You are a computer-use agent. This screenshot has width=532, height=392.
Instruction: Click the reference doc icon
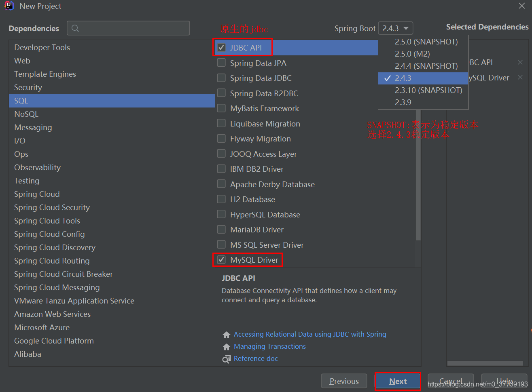click(x=227, y=359)
